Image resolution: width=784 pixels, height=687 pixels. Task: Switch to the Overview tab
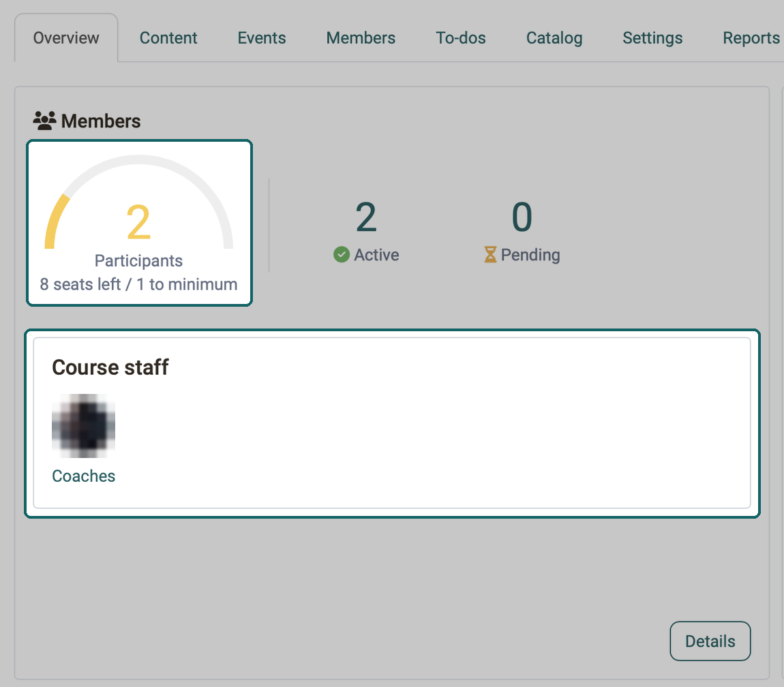pyautogui.click(x=66, y=38)
